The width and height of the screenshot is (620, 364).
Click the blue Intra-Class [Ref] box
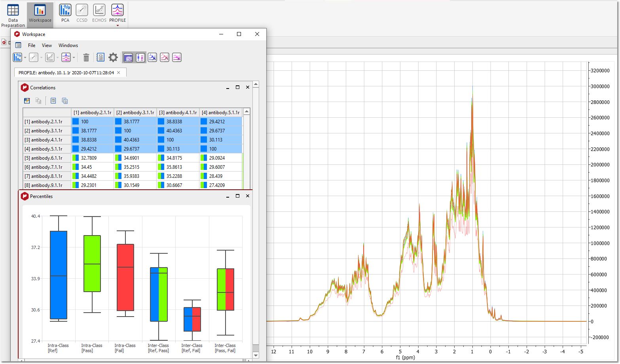59,275
